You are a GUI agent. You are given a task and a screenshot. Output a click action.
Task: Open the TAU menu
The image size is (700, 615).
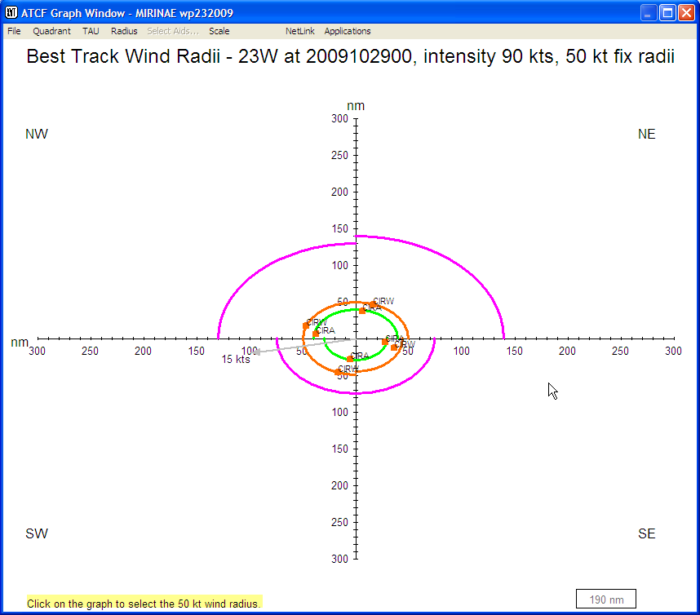coord(90,31)
